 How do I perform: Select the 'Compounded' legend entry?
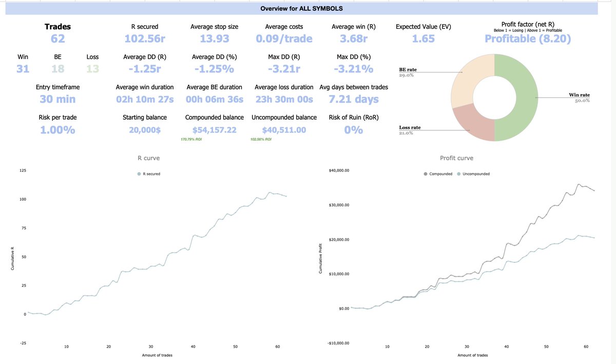point(438,174)
